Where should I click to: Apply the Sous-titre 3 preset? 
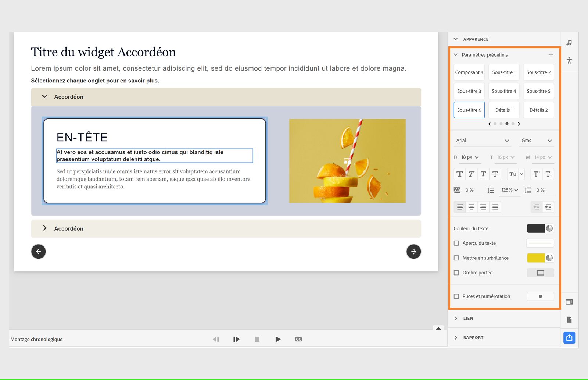(469, 91)
